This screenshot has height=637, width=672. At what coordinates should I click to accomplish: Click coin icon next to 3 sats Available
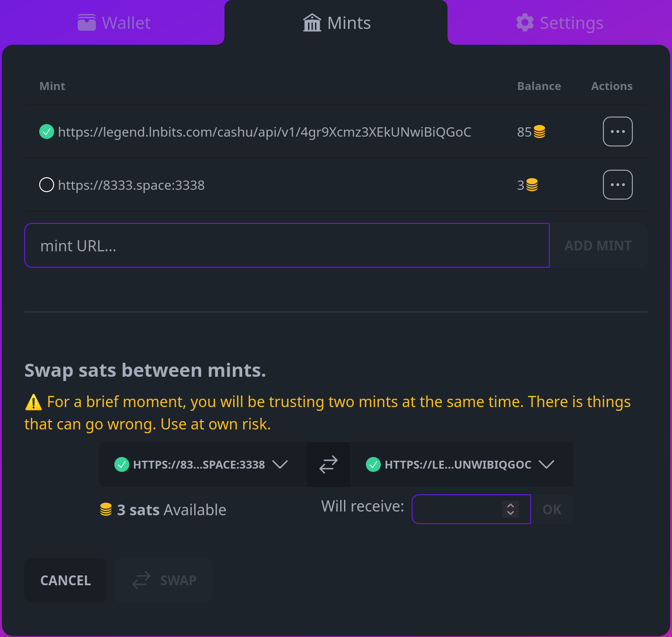click(x=106, y=510)
